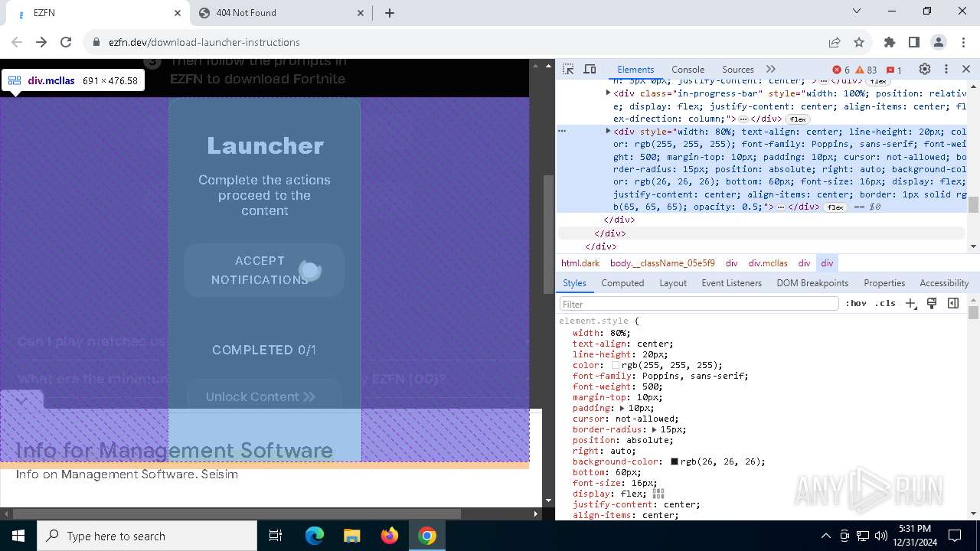Click the address bar URL
The width and height of the screenshot is (980, 551).
click(204, 42)
